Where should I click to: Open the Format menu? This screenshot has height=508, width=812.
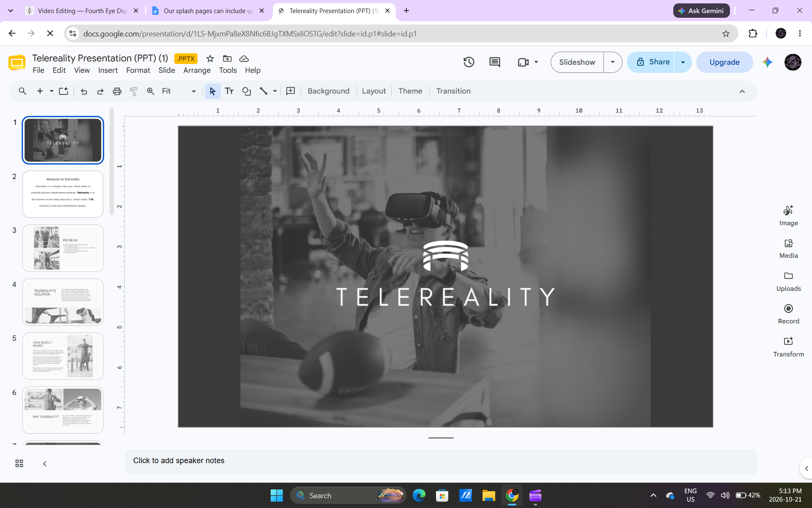[138, 70]
